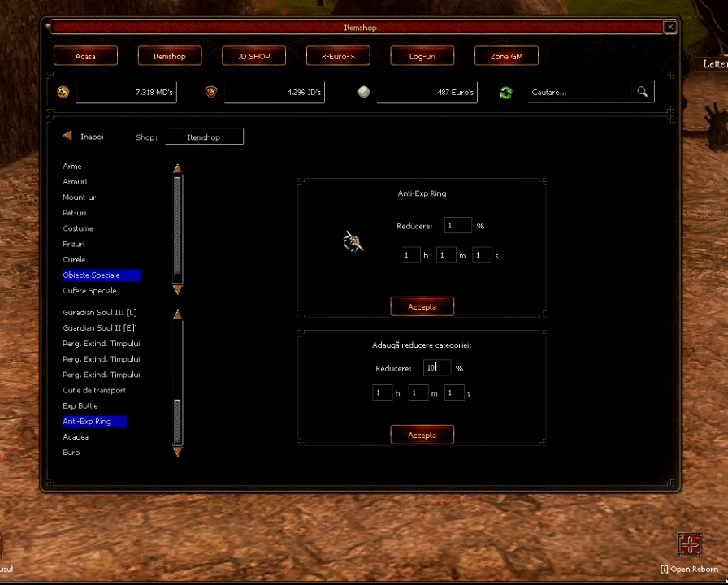Open the Log-uri tab
The height and width of the screenshot is (585, 728).
(422, 56)
